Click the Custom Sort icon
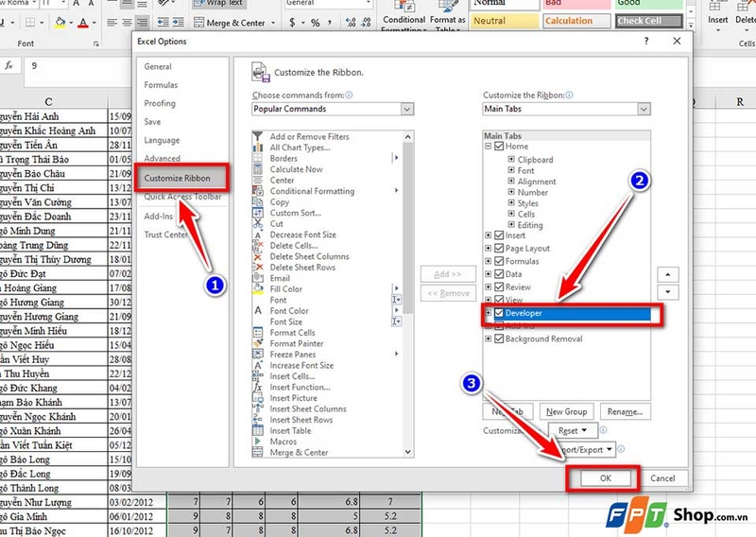Viewport: 756px width, 537px height. (258, 213)
